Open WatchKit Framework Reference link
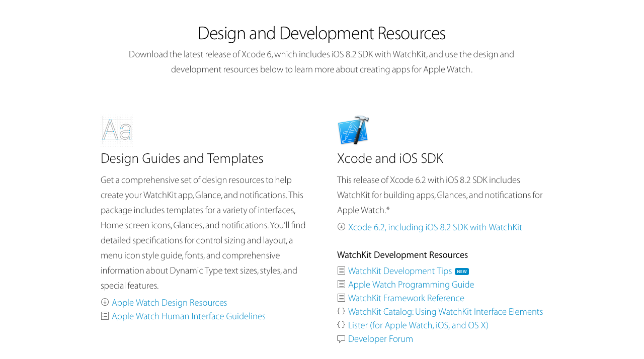The height and width of the screenshot is (359, 644). click(406, 298)
